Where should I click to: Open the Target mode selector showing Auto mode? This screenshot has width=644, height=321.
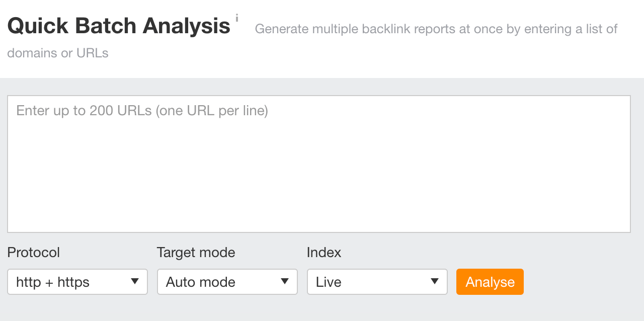pyautogui.click(x=227, y=282)
